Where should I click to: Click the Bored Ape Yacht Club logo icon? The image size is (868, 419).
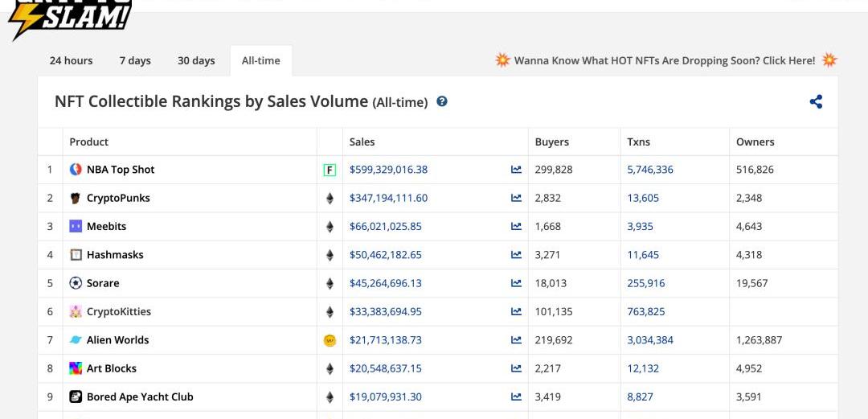coord(76,396)
